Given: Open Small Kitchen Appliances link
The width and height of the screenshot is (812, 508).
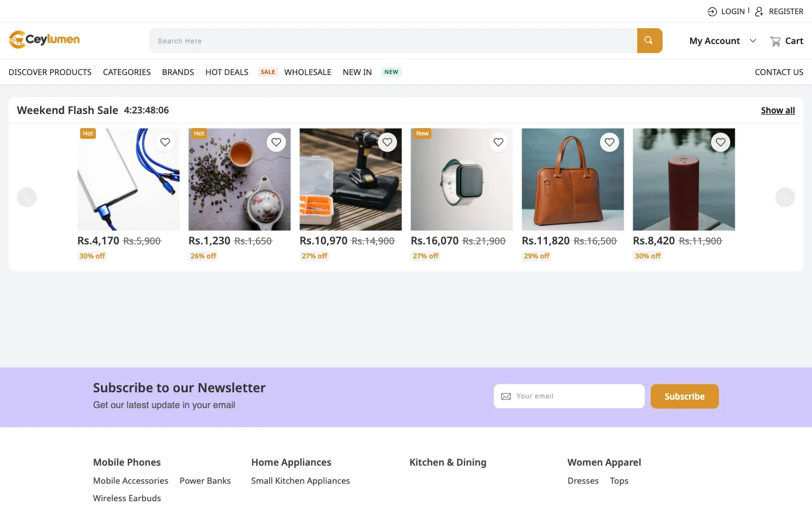Looking at the screenshot, I should (x=301, y=481).
